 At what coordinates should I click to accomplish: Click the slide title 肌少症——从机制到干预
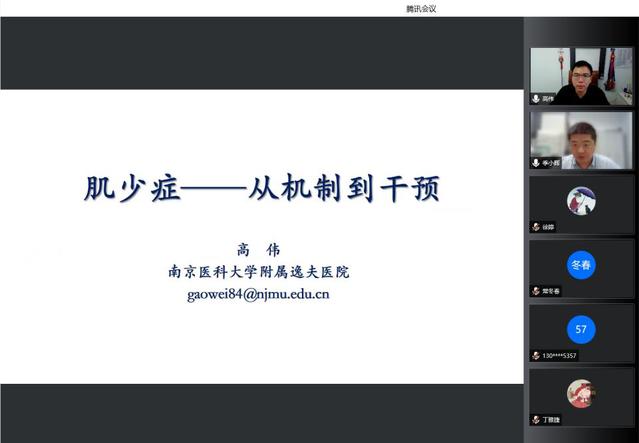261,188
